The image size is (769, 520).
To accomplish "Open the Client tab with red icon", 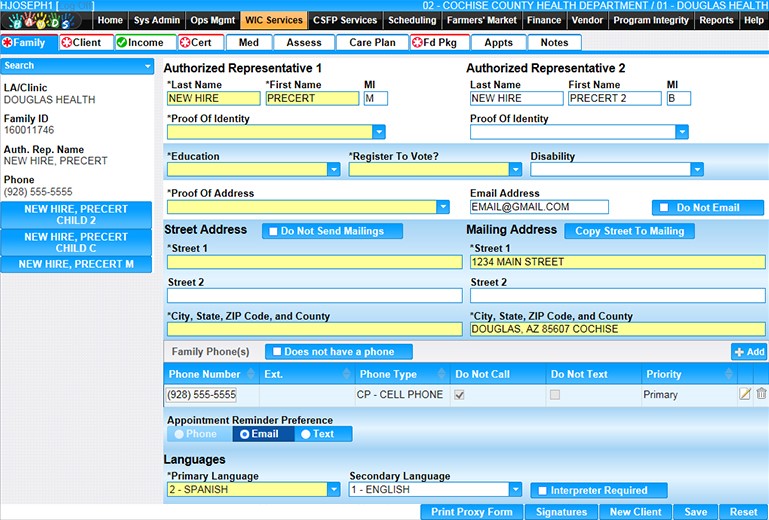I will [80, 43].
